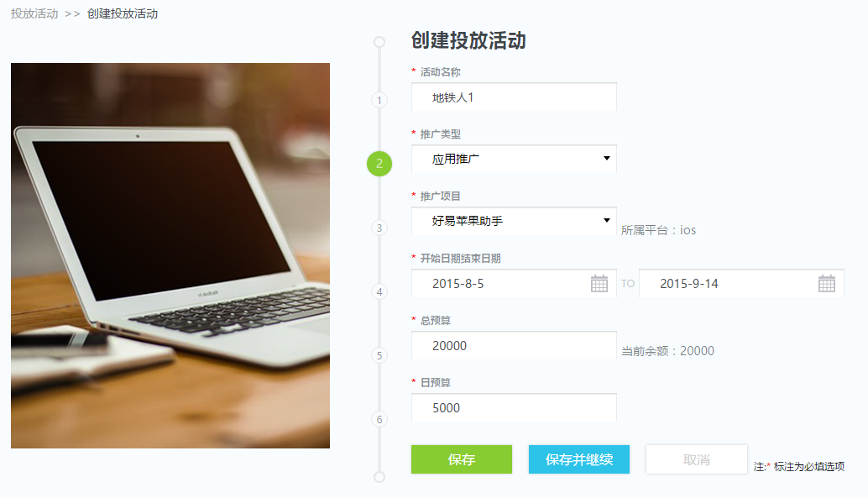Select step 1 circle on the timeline
This screenshot has width=868, height=498.
pos(379,100)
